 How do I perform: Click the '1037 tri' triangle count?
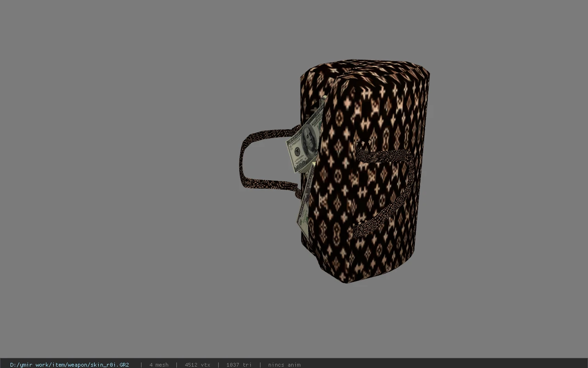pos(239,365)
